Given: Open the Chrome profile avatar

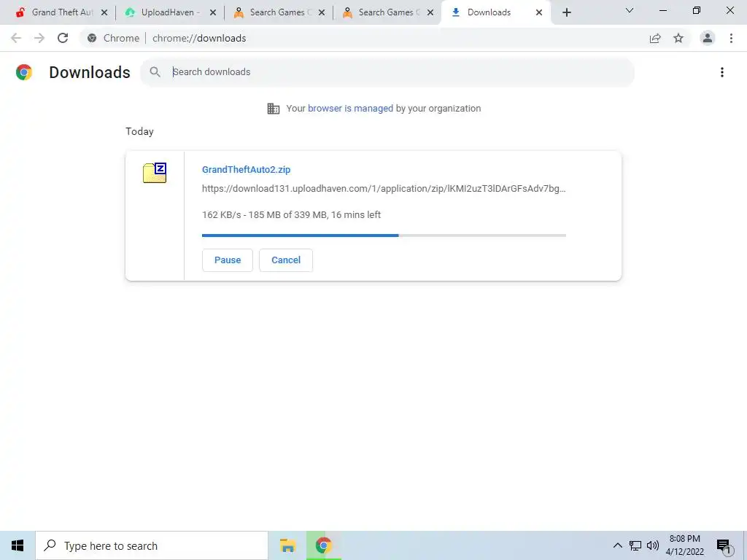Looking at the screenshot, I should (708, 38).
